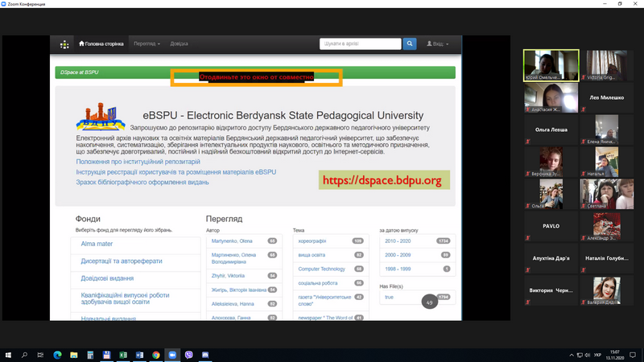Viewport: 644px width, 362px height.
Task: Show hidden system tray icons
Action: [572, 355]
